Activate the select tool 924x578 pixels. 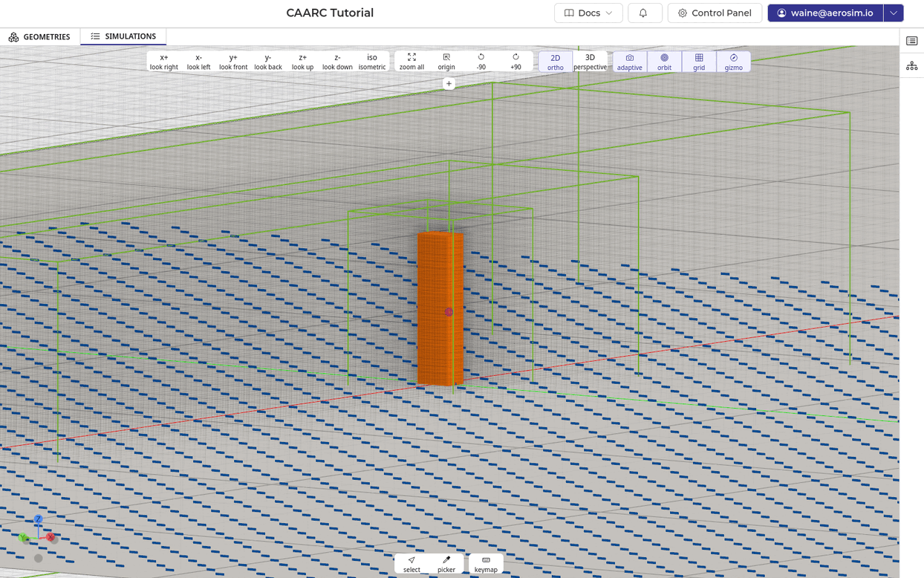(x=411, y=564)
